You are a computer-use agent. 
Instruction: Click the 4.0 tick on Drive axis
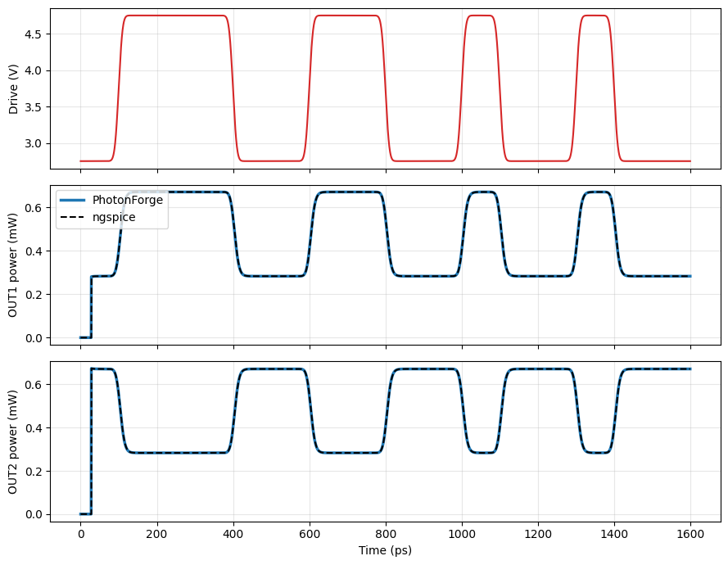(x=34, y=70)
